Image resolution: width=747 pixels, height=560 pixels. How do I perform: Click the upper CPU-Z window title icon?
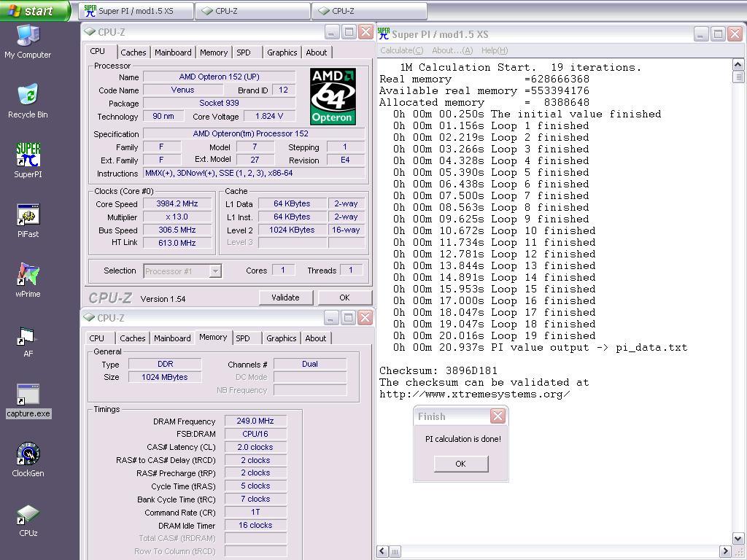tap(89, 32)
